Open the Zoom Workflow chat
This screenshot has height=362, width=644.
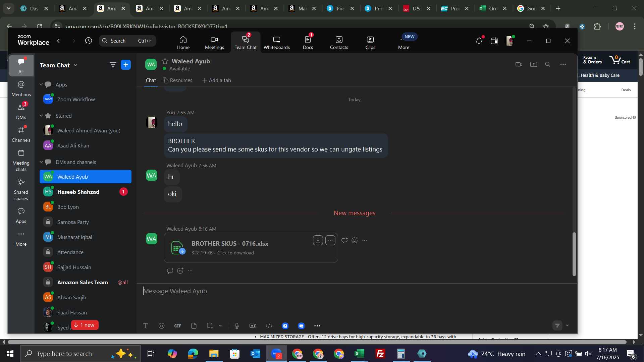click(86, 99)
